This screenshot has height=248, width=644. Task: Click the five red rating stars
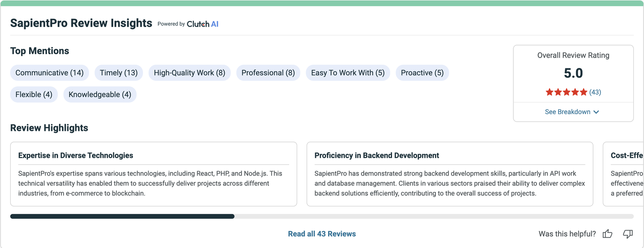(x=566, y=92)
